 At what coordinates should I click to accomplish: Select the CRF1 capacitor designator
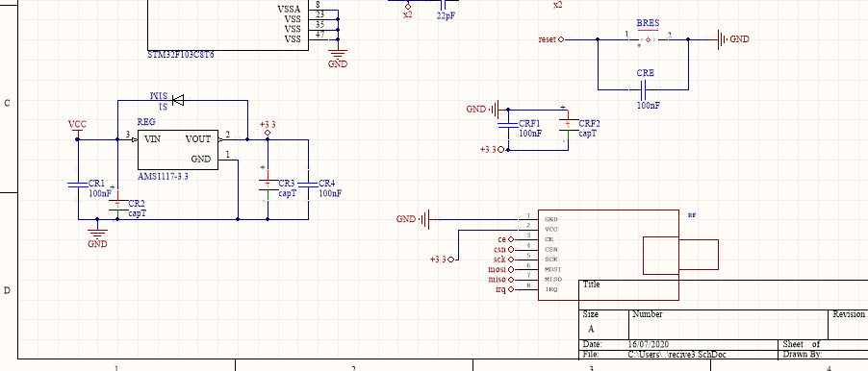tap(529, 123)
